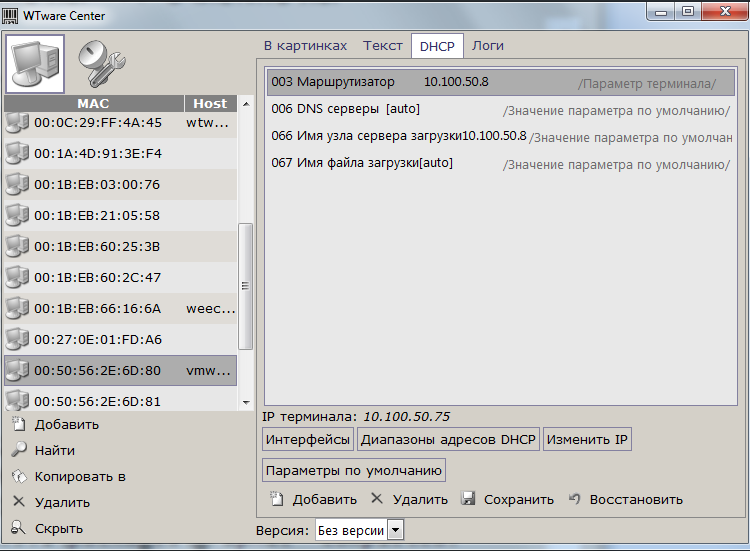This screenshot has height=551, width=750.
Task: Click Восстановить undo arrow icon
Action: [x=575, y=499]
